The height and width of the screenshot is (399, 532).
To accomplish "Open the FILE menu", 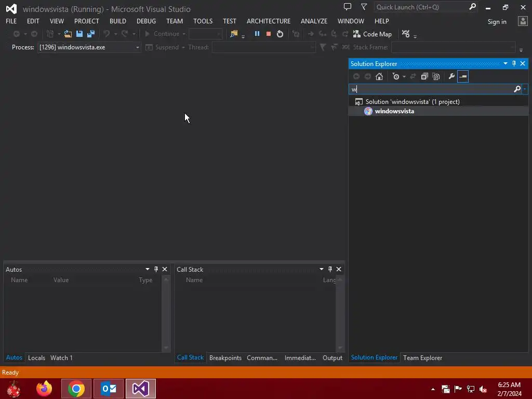I will [x=11, y=21].
